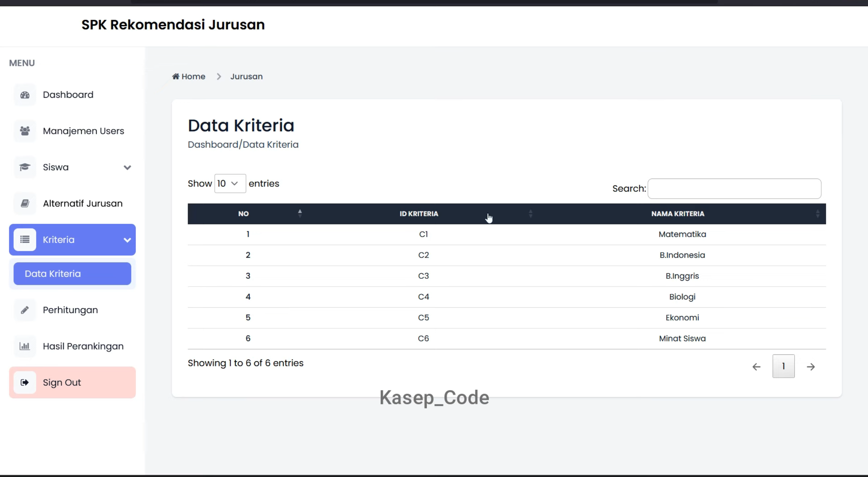Open Manajemen Users menu item
The image size is (868, 477).
pos(72,131)
